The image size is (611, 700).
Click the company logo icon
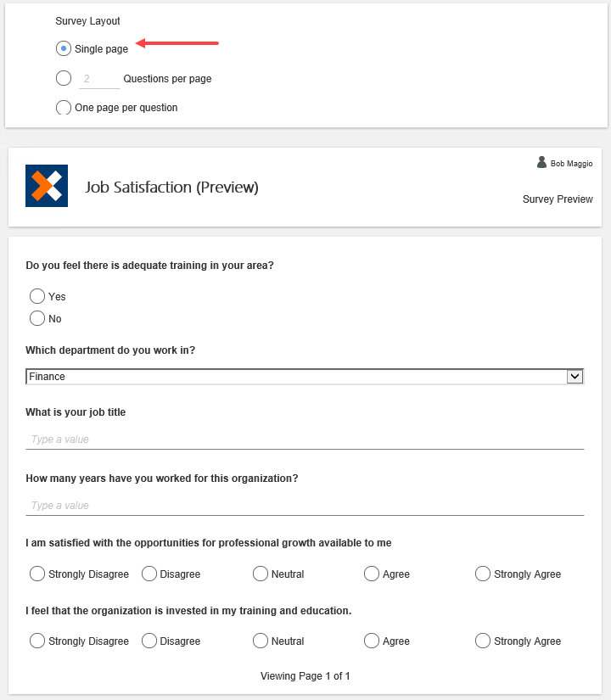(46, 186)
